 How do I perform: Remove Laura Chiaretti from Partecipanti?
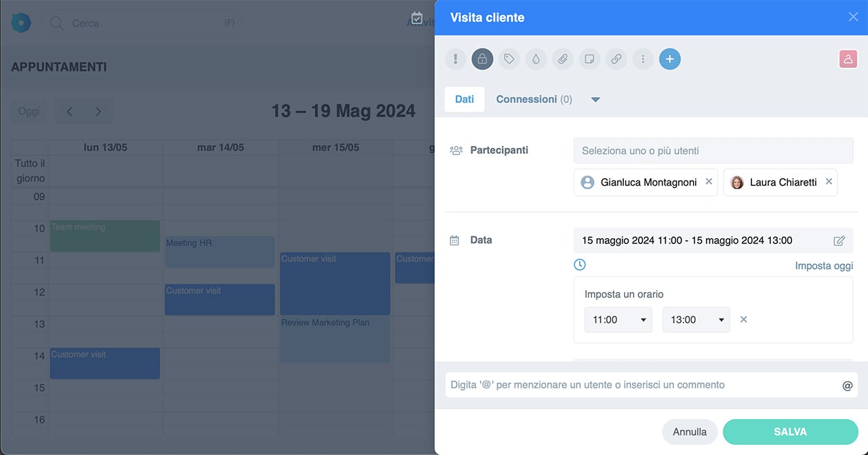(x=829, y=182)
